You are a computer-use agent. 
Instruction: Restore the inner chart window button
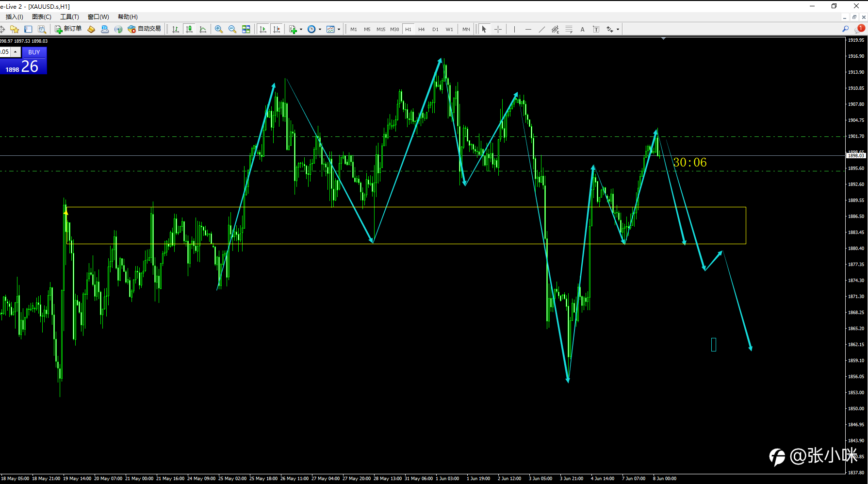coord(854,17)
